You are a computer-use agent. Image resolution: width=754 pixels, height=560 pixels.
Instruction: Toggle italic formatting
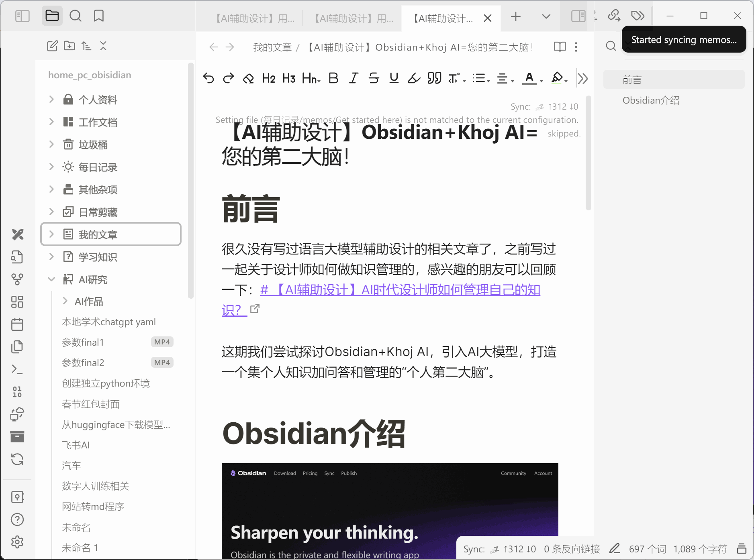pyautogui.click(x=354, y=78)
